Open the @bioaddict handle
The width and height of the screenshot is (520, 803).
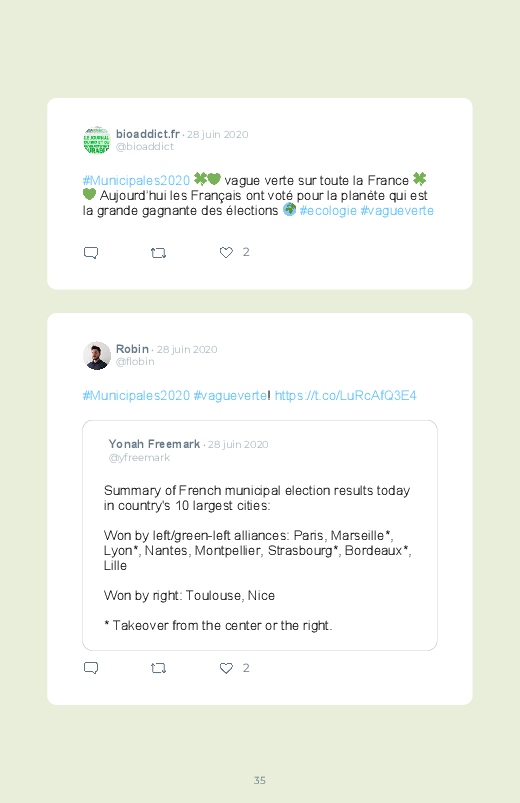(144, 146)
